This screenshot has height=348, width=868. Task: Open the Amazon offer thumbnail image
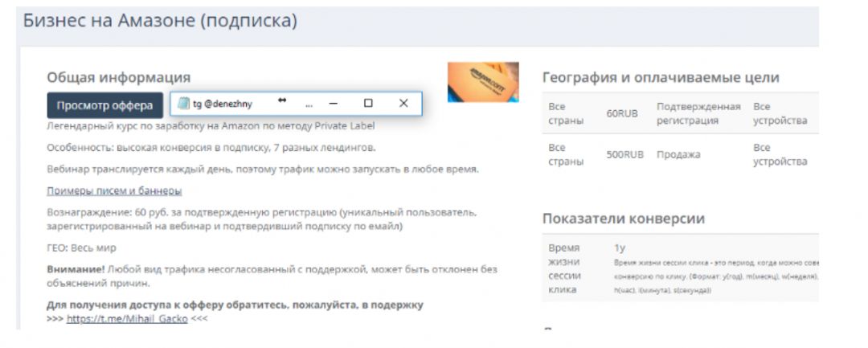point(483,82)
